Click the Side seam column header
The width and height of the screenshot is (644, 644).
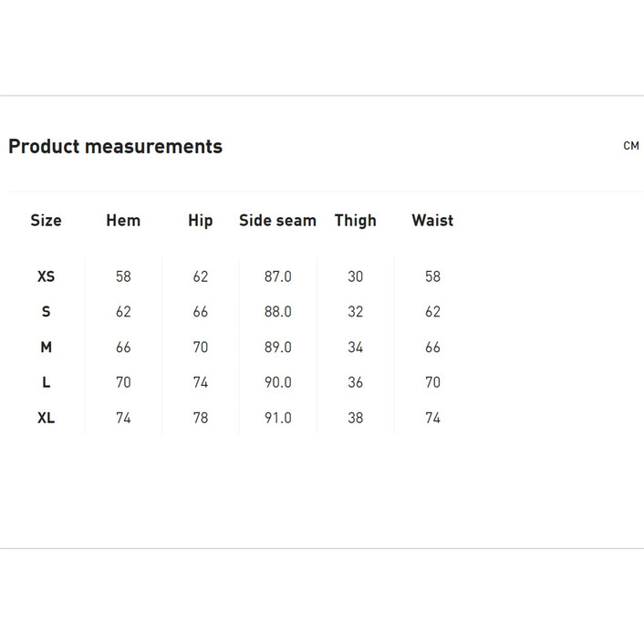tap(277, 221)
